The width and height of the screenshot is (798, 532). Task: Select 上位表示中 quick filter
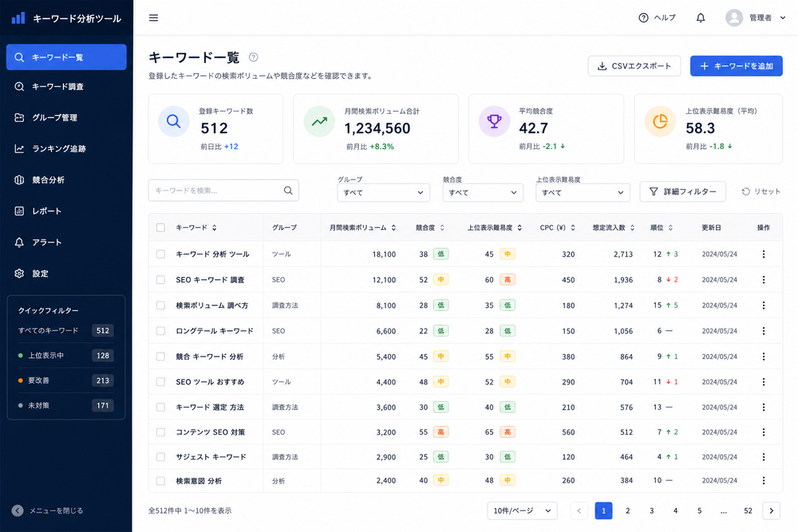[65, 356]
